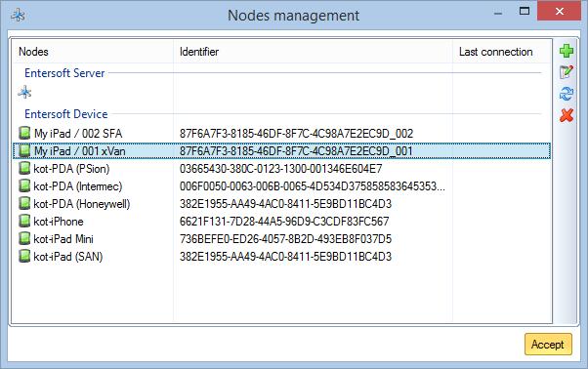Click the red X delete node icon
This screenshot has width=588, height=369.
tap(567, 115)
